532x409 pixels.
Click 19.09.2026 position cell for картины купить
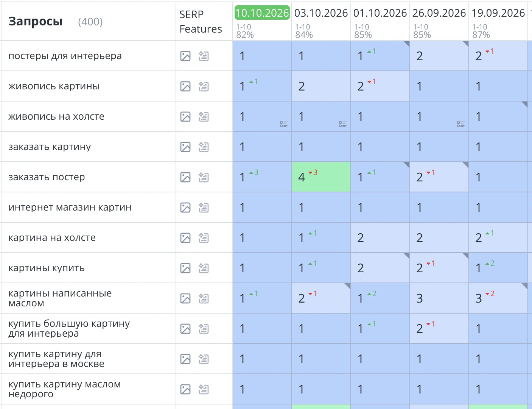point(498,268)
